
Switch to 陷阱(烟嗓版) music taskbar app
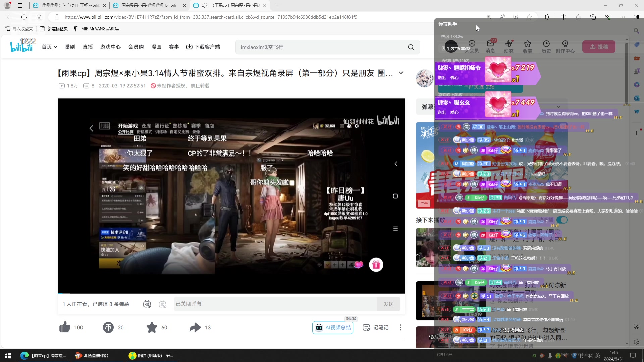pyautogui.click(x=151, y=355)
